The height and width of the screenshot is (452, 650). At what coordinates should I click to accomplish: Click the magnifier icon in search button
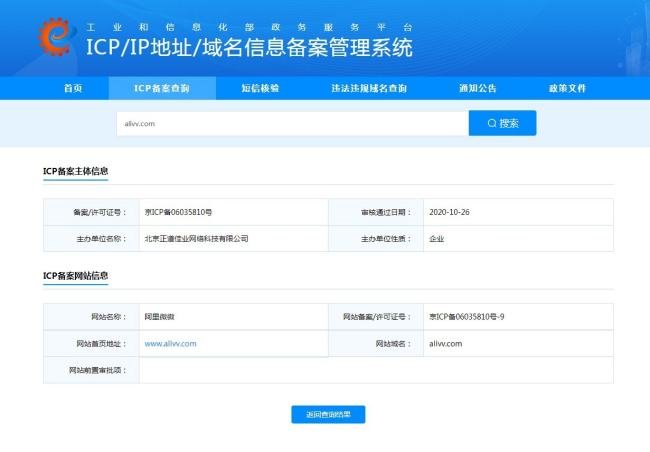(x=492, y=123)
